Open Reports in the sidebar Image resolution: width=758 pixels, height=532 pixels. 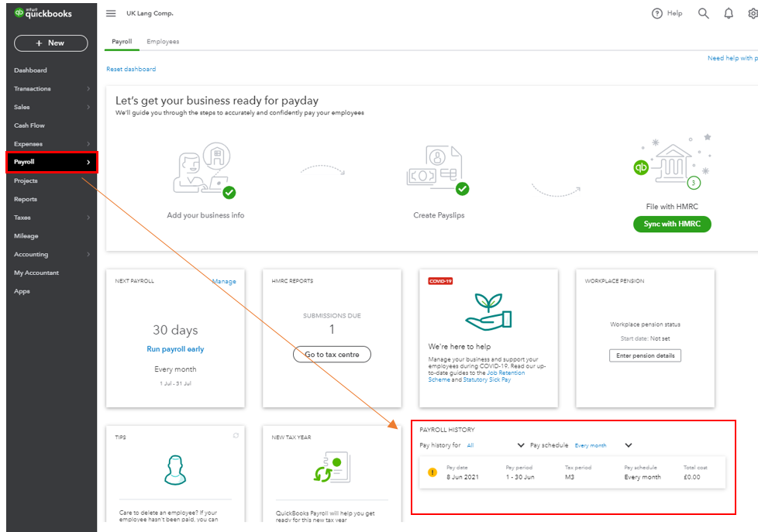tap(26, 198)
